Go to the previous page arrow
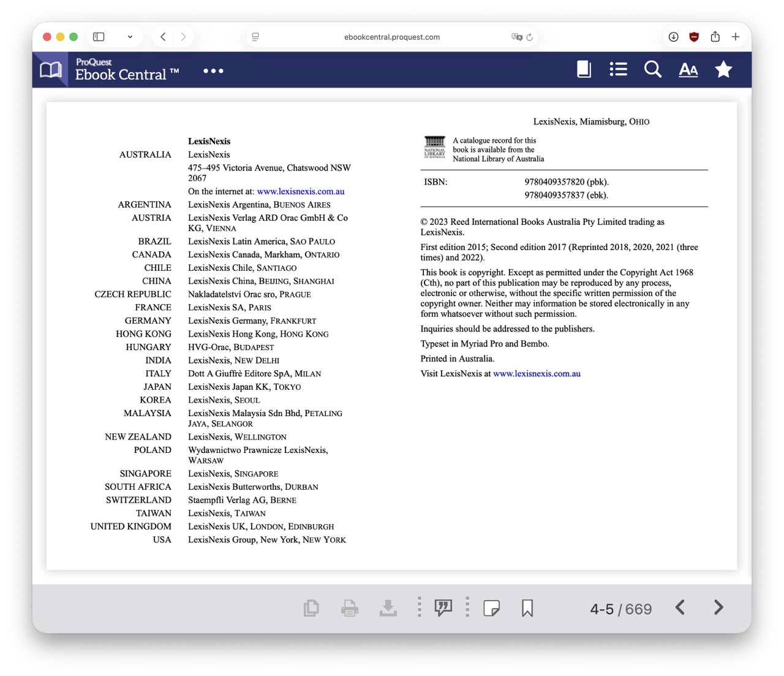Viewport: 784px width, 676px height. click(x=680, y=607)
